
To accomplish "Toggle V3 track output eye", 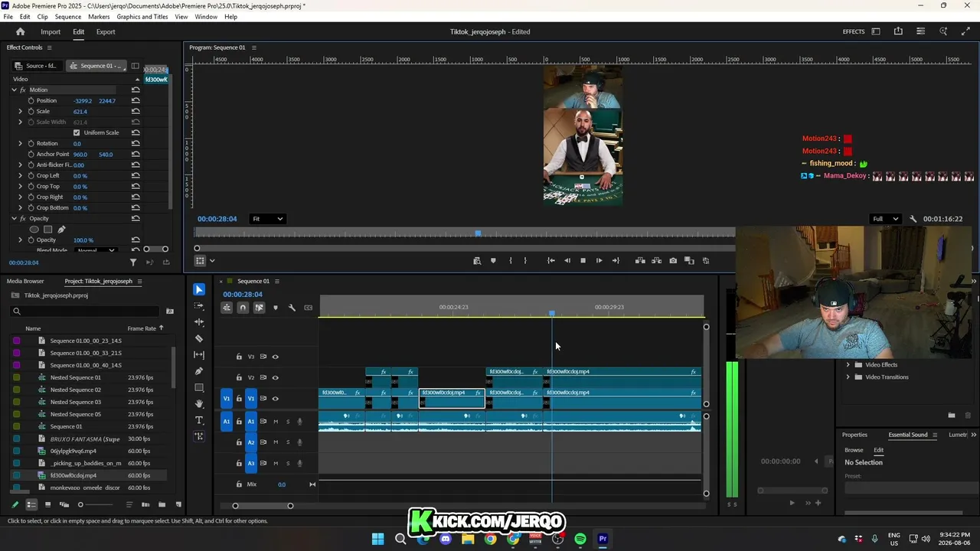I will coord(276,357).
